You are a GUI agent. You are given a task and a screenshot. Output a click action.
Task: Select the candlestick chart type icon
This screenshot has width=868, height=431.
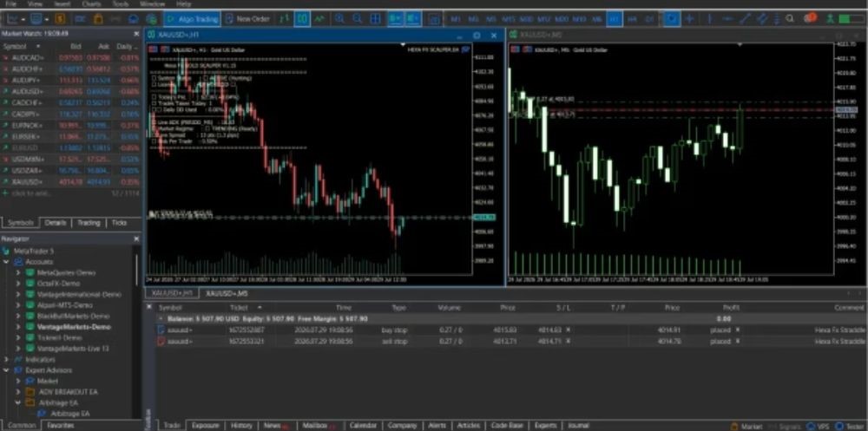coord(302,19)
